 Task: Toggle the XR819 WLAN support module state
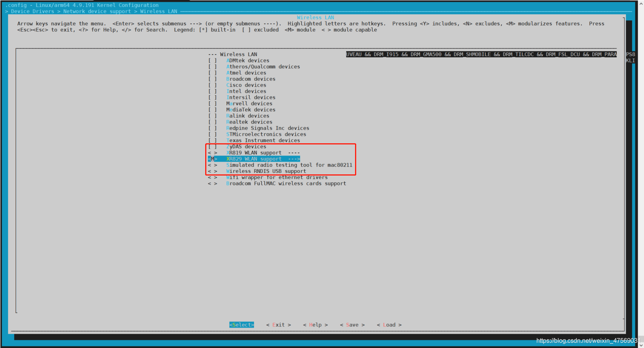point(212,153)
